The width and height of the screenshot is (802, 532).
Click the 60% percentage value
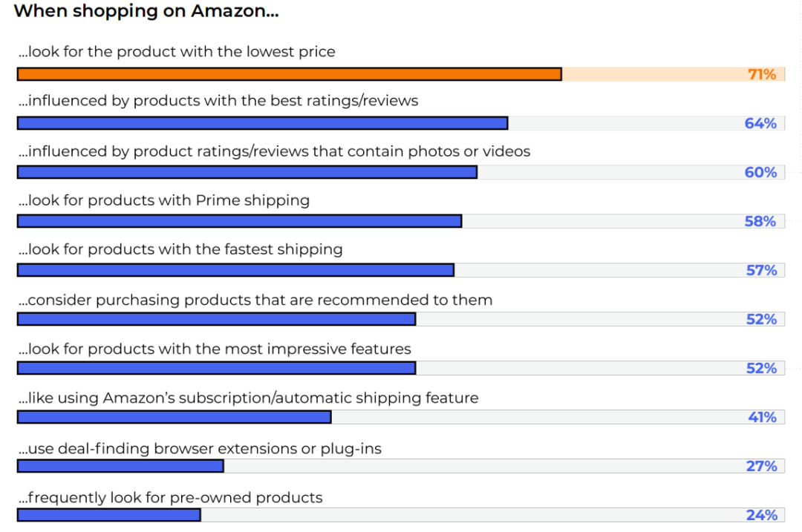pos(760,172)
